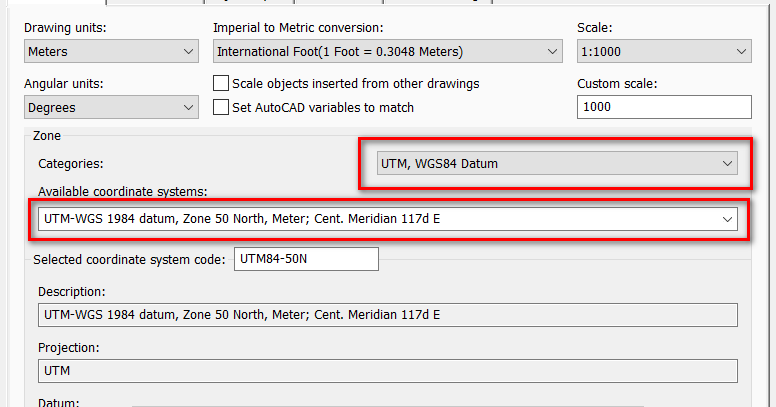Click the 'Set AutoCAD variables to match' label text
The width and height of the screenshot is (776, 407).
[x=322, y=107]
